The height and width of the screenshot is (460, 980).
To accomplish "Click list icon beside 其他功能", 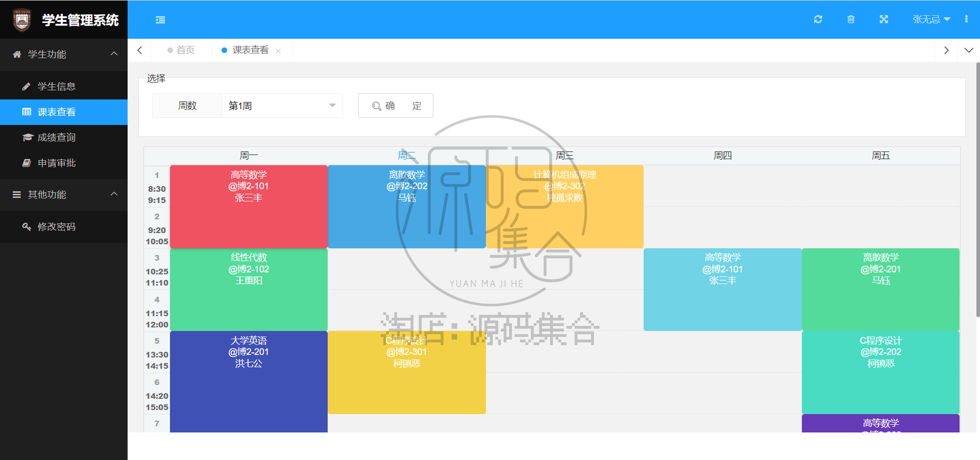I will (17, 194).
